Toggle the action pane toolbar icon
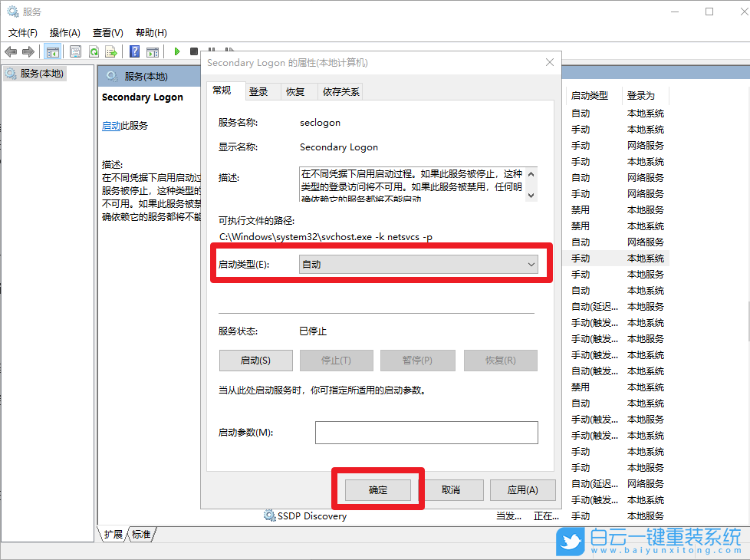750x560 pixels. coord(153,51)
